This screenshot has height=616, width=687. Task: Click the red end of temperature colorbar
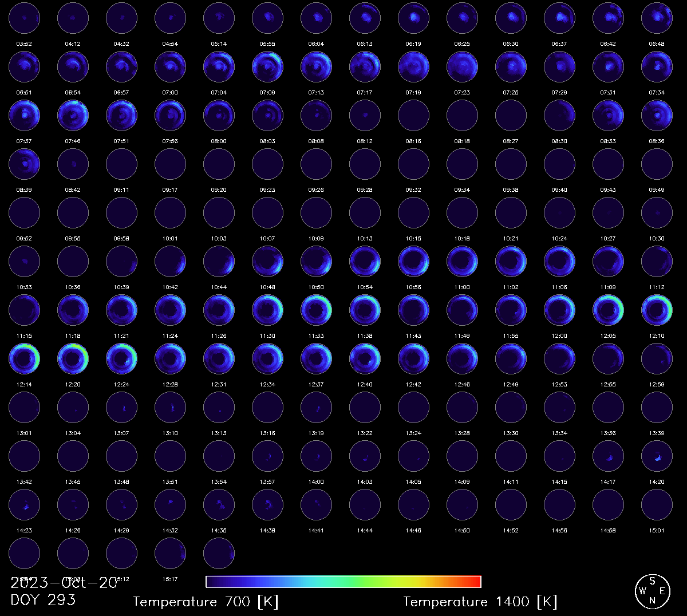(x=474, y=582)
